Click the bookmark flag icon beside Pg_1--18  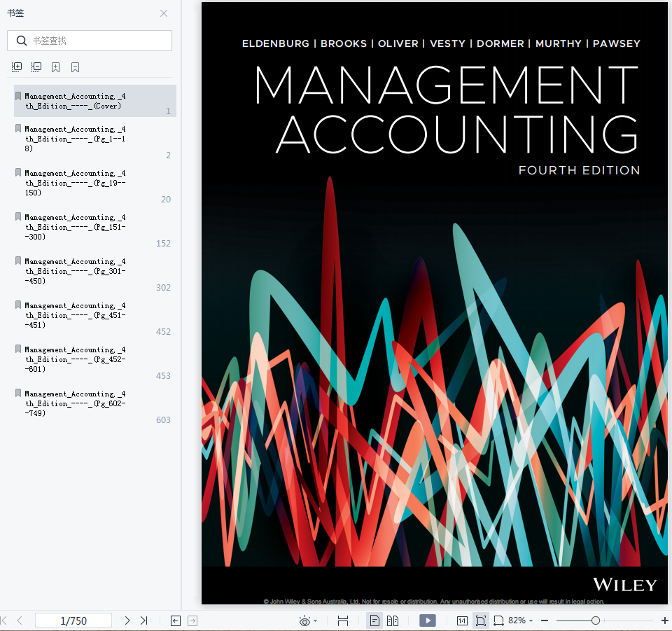click(18, 128)
